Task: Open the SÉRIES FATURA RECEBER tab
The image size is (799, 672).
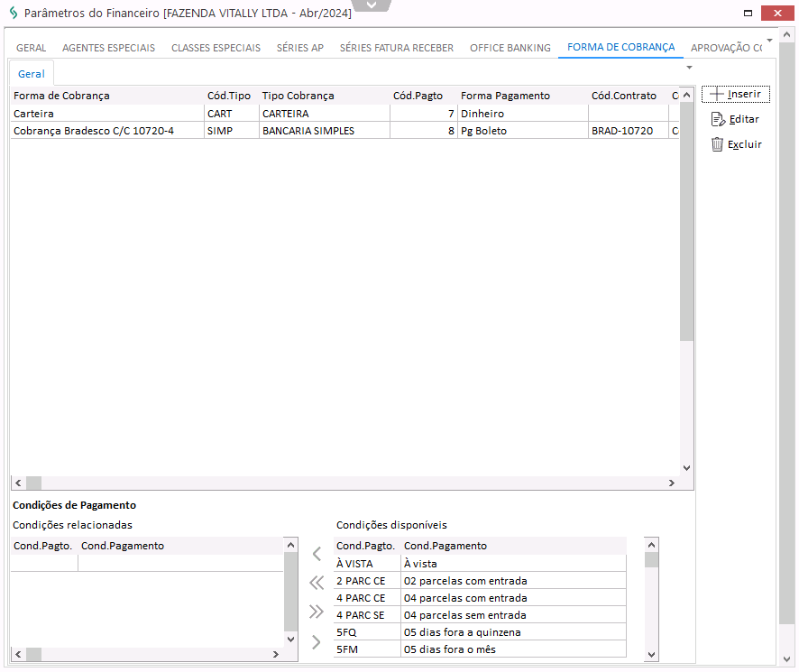Action: point(396,48)
